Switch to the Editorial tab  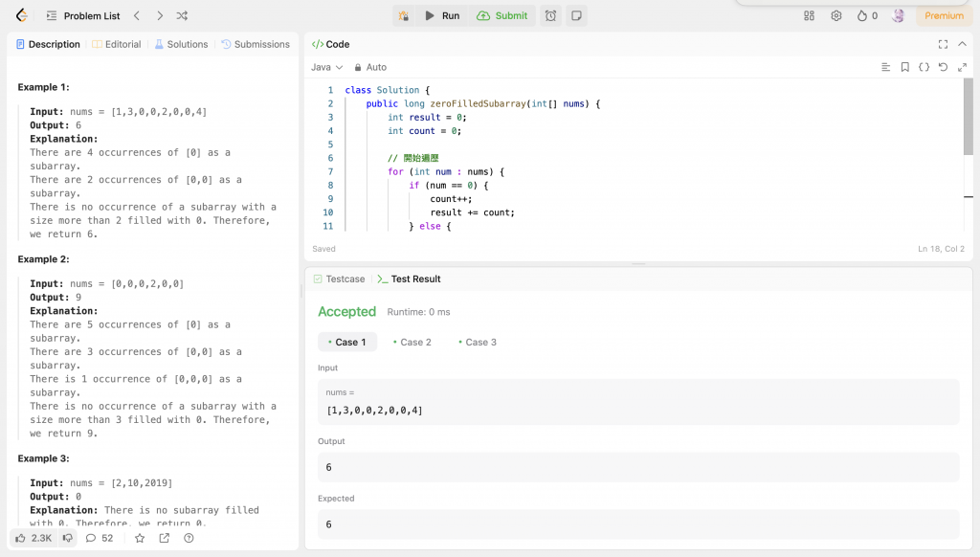pyautogui.click(x=117, y=44)
